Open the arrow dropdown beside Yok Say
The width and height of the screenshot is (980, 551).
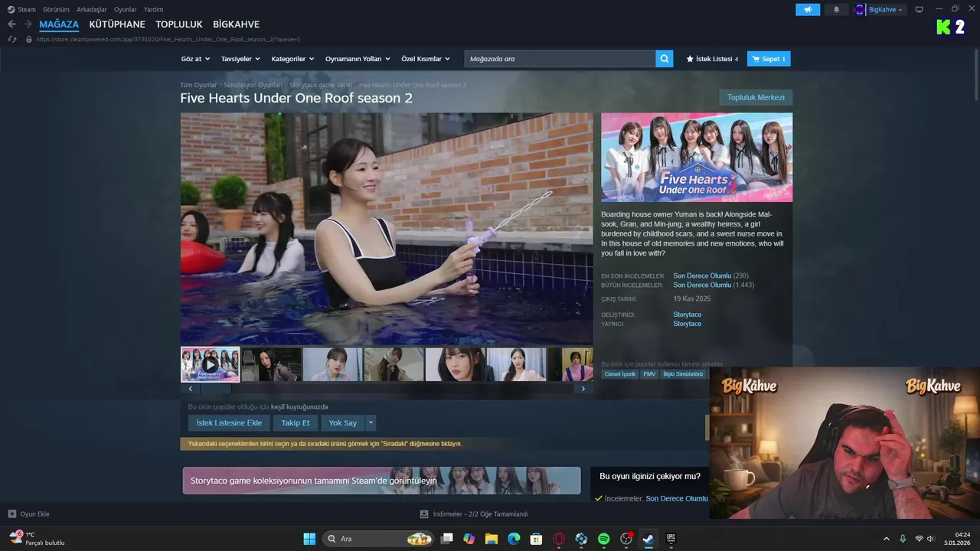[371, 422]
